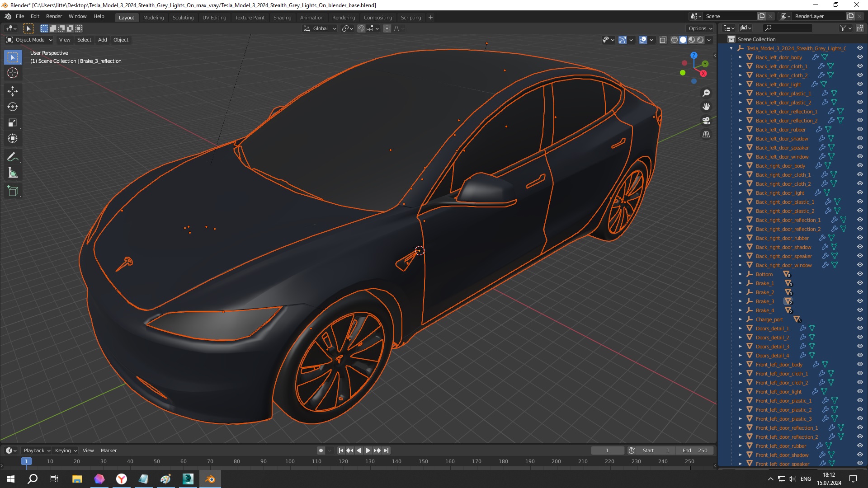868x488 pixels.
Task: Toggle X-ray display mode
Action: (x=663, y=40)
